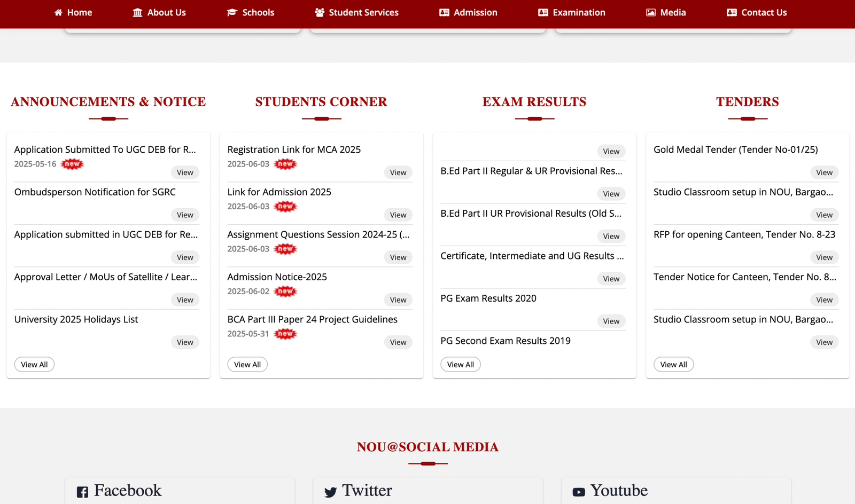
Task: Click the Home house icon in navbar
Action: tap(58, 12)
